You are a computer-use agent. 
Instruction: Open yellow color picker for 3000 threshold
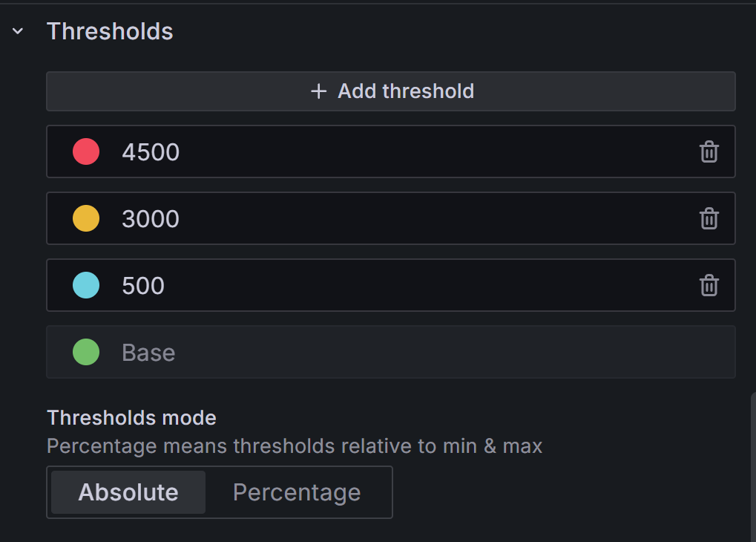click(x=86, y=219)
